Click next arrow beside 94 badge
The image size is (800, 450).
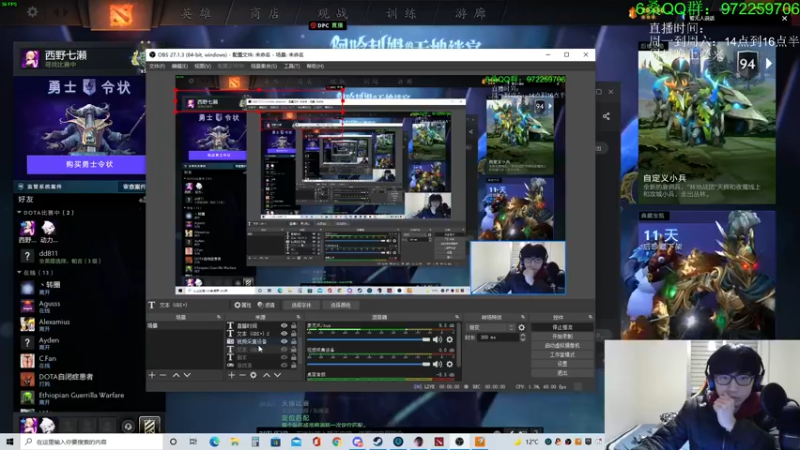769,64
